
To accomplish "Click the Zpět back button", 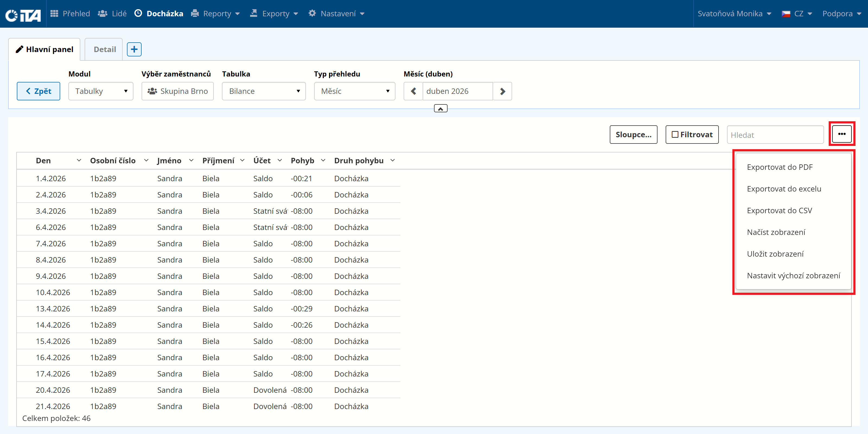I will tap(39, 91).
